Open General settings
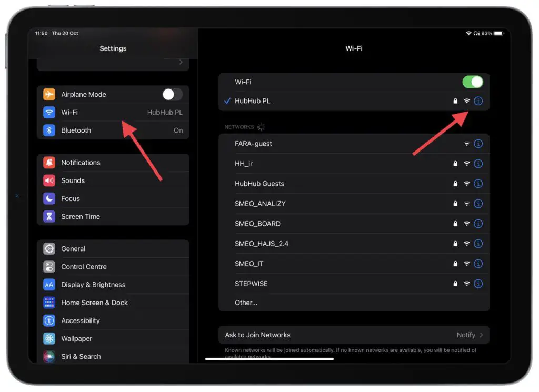Viewport: 539px width, 392px height. tap(113, 249)
